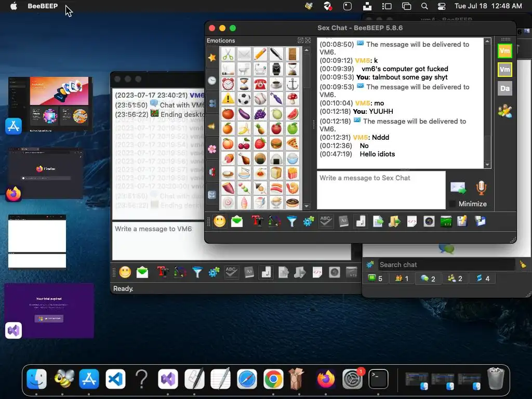Click send folder icon in Sex Chat toolbar
This screenshot has width=532, height=399.
click(x=395, y=221)
